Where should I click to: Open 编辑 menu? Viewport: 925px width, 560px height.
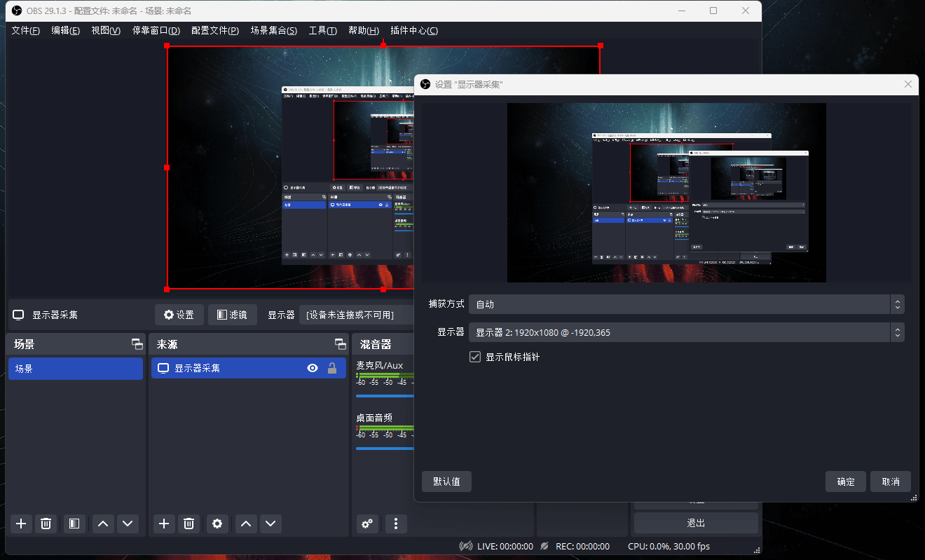pyautogui.click(x=65, y=31)
